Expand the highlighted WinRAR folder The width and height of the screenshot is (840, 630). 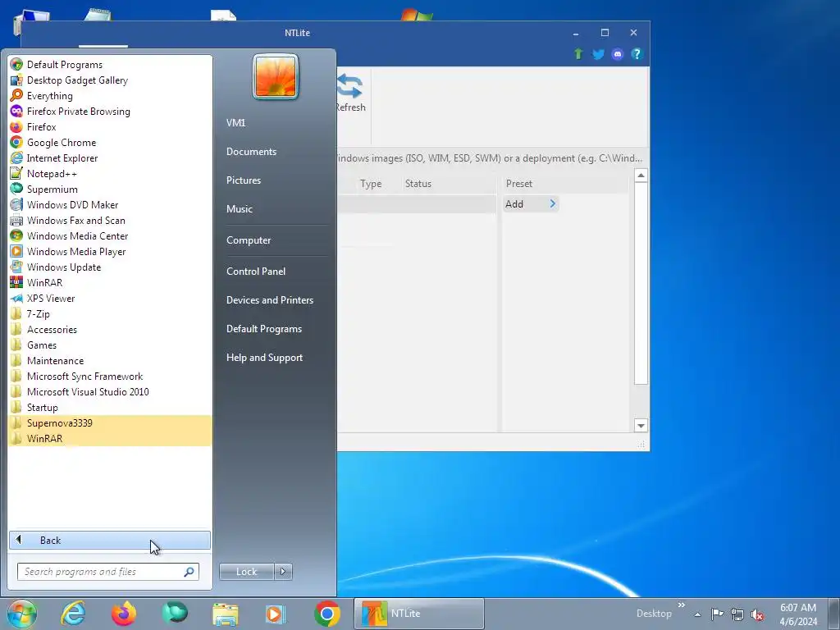[x=110, y=438]
